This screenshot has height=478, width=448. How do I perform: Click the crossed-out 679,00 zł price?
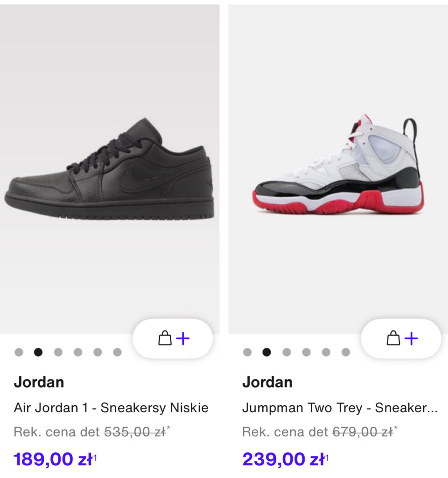[363, 432]
